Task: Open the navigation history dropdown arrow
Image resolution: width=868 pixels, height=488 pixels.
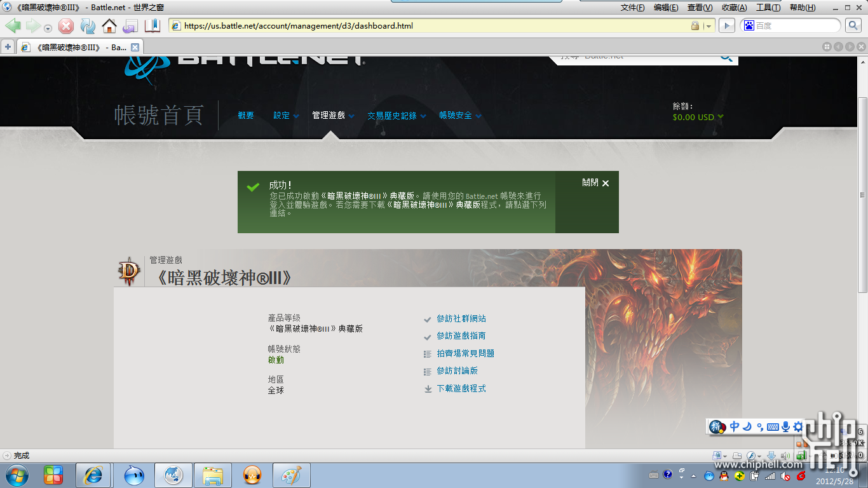Action: coord(48,29)
